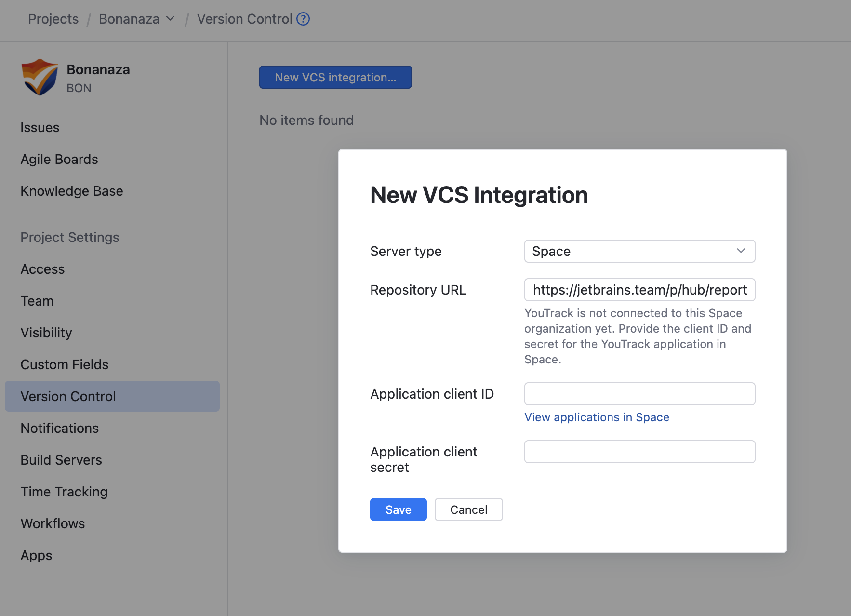Open Access in Project Settings

point(42,269)
